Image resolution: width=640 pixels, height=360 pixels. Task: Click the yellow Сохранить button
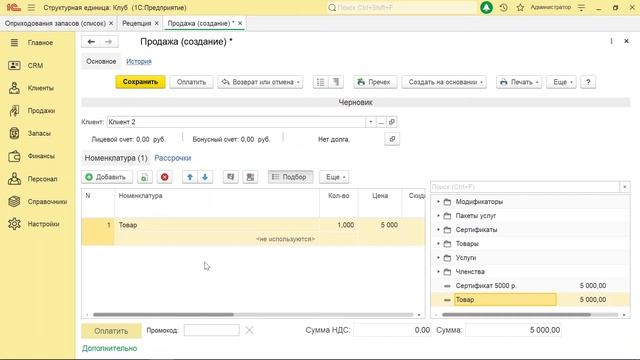pyautogui.click(x=140, y=82)
